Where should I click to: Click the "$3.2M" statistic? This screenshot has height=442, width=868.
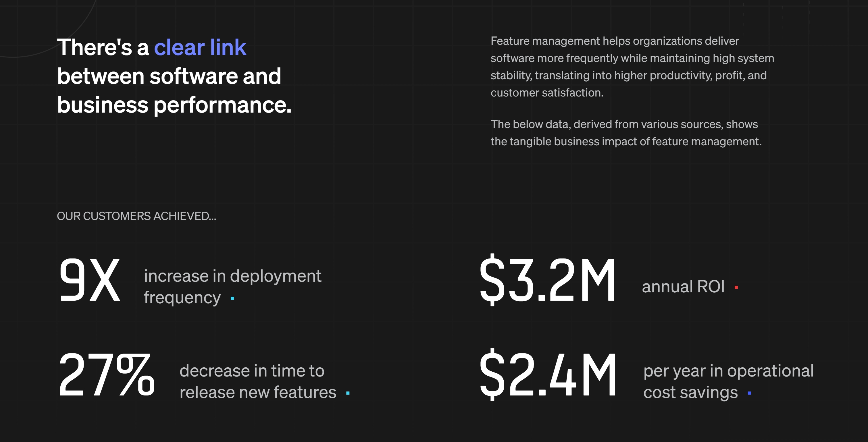click(548, 280)
